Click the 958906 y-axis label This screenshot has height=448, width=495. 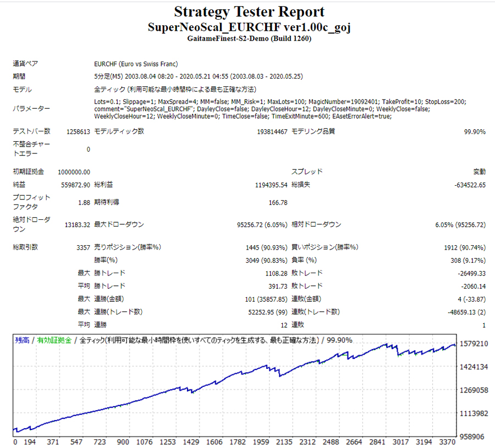pos(472,437)
